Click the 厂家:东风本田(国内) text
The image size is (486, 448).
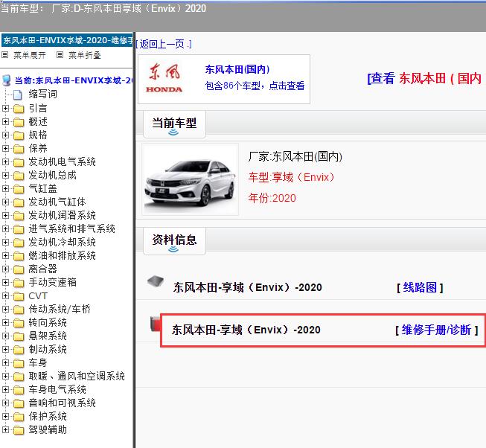point(295,156)
